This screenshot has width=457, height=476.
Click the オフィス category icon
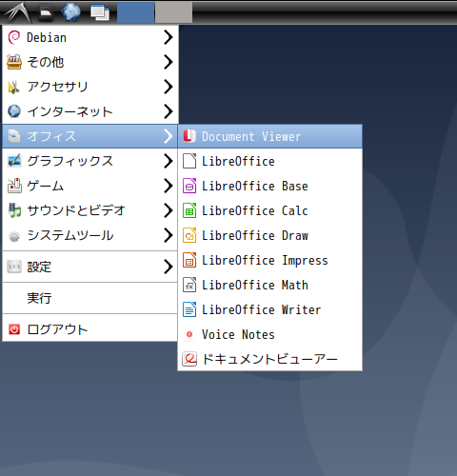click(x=14, y=136)
